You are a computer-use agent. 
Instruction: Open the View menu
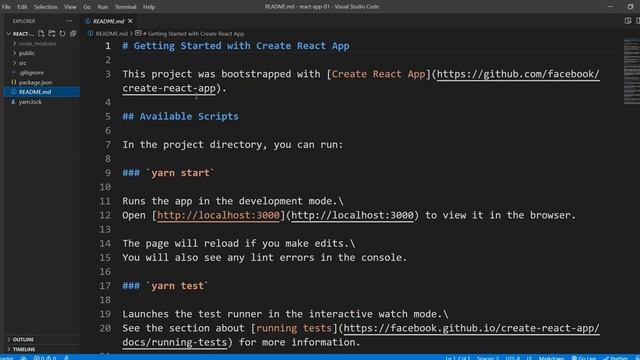[70, 7]
